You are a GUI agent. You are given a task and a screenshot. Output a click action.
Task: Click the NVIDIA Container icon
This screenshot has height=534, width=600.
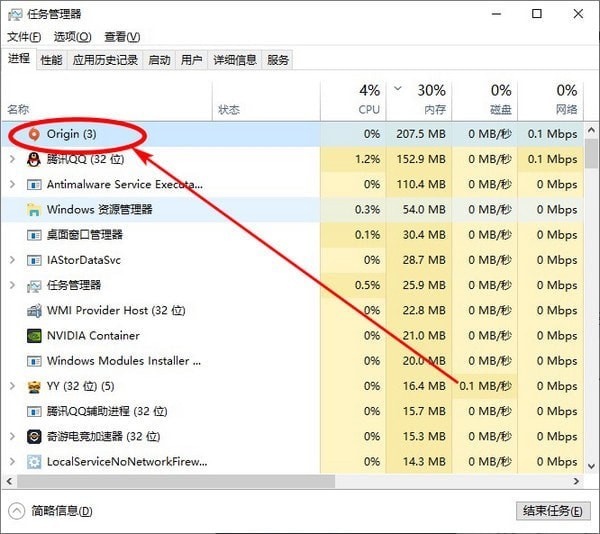point(34,336)
